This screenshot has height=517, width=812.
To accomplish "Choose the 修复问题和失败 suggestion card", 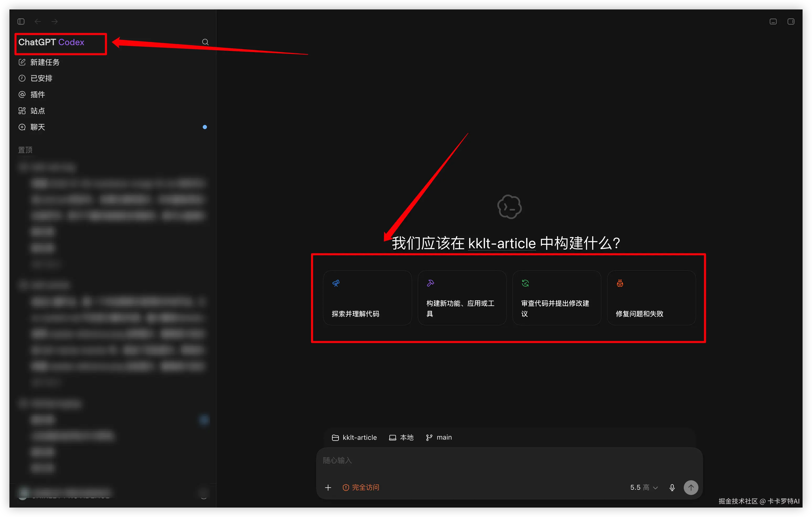I will pyautogui.click(x=651, y=298).
